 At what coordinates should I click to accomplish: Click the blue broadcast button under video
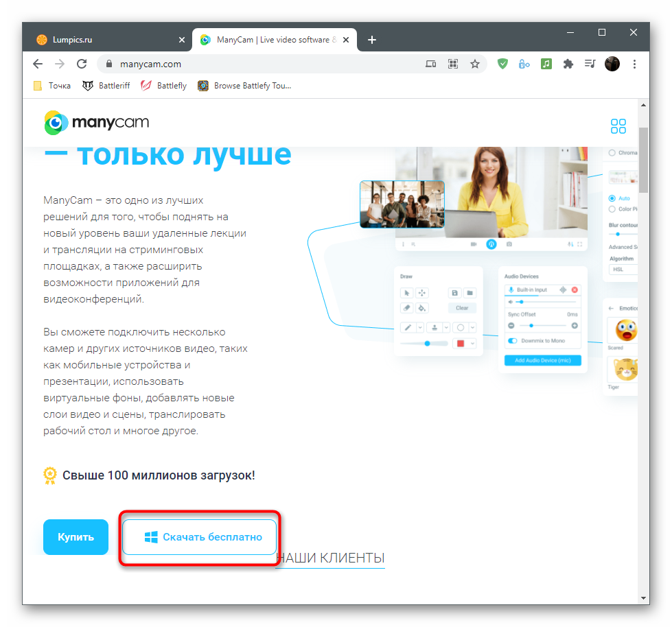(491, 244)
